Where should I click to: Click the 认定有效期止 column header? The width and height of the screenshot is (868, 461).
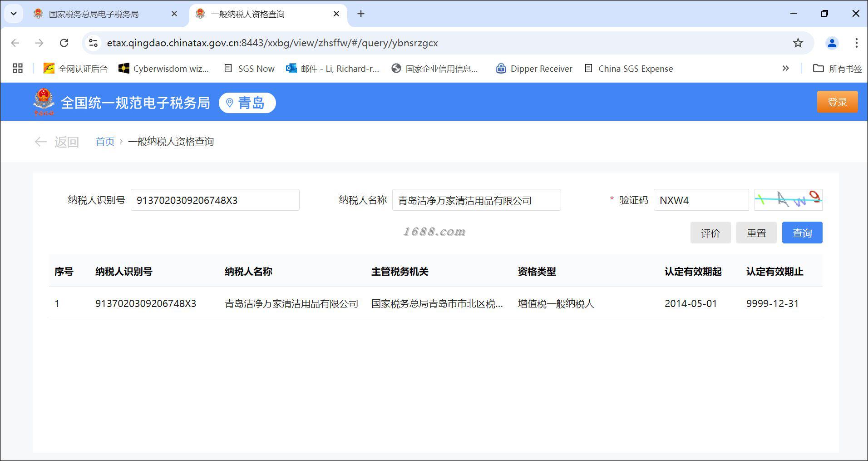(x=774, y=272)
